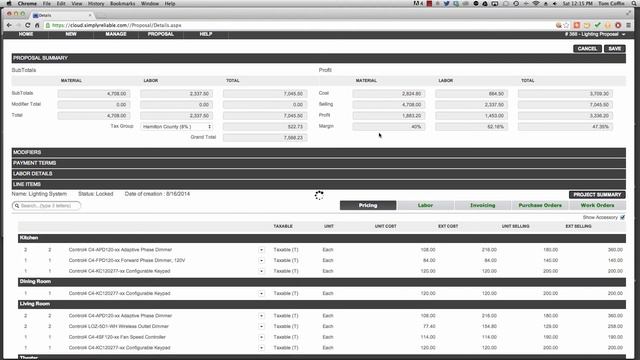This screenshot has height=360, width=640.
Task: Switch to the Purchase Orders tab
Action: 540,205
